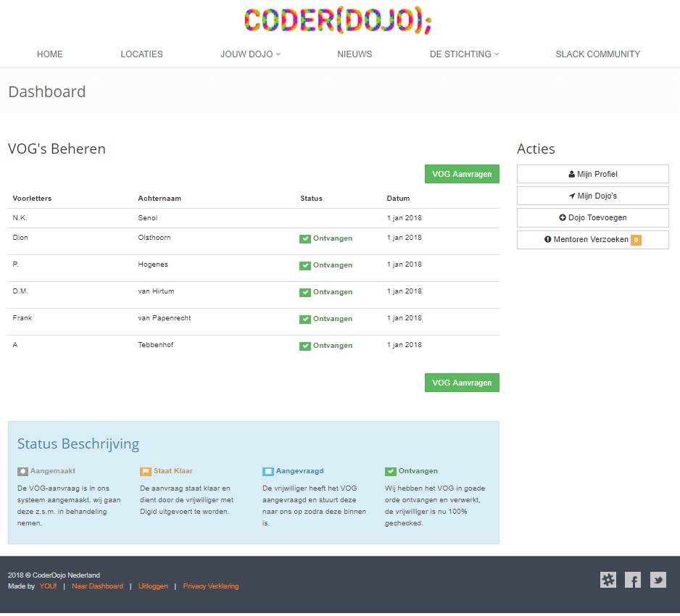This screenshot has height=616, width=680.
Task: Click green check icon in Olsthoorn row
Action: pos(305,239)
